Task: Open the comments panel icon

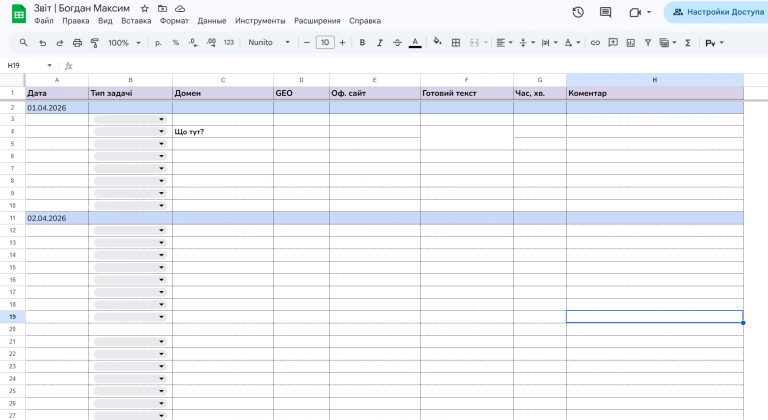Action: coord(605,12)
